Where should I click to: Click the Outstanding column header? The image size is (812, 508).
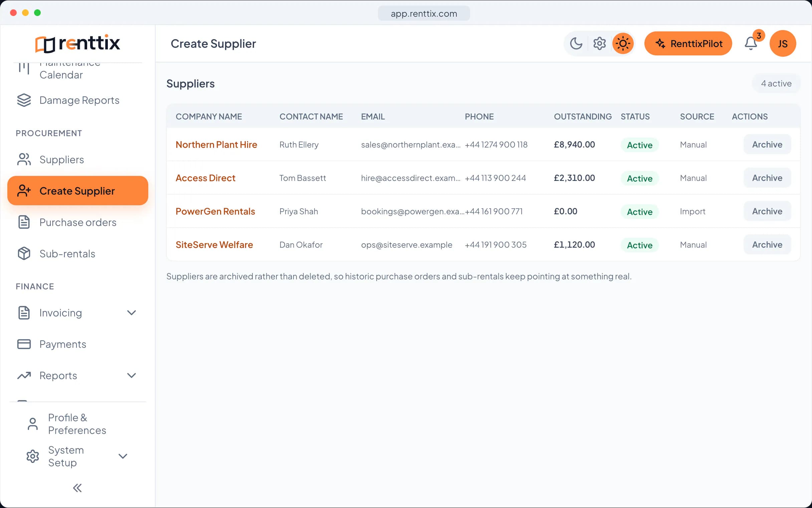coord(583,116)
